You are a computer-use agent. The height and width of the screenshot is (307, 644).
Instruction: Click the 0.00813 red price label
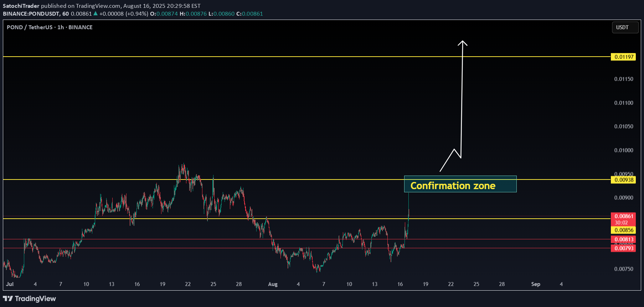[624, 239]
